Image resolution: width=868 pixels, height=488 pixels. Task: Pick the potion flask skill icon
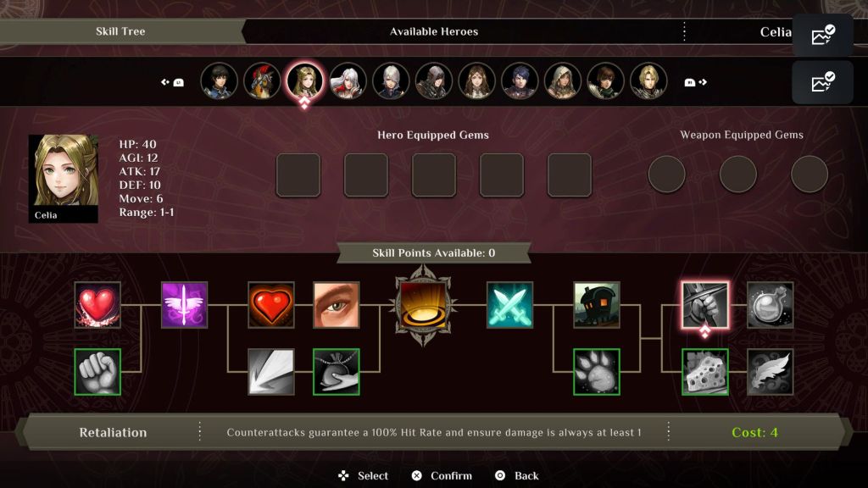pyautogui.click(x=770, y=305)
